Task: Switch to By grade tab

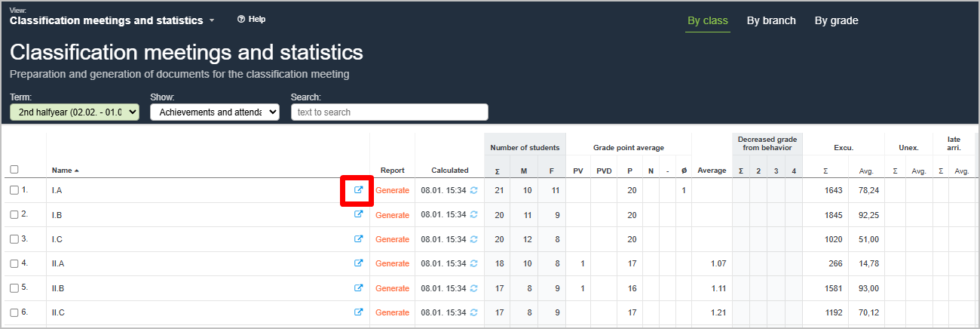Action: pyautogui.click(x=836, y=20)
